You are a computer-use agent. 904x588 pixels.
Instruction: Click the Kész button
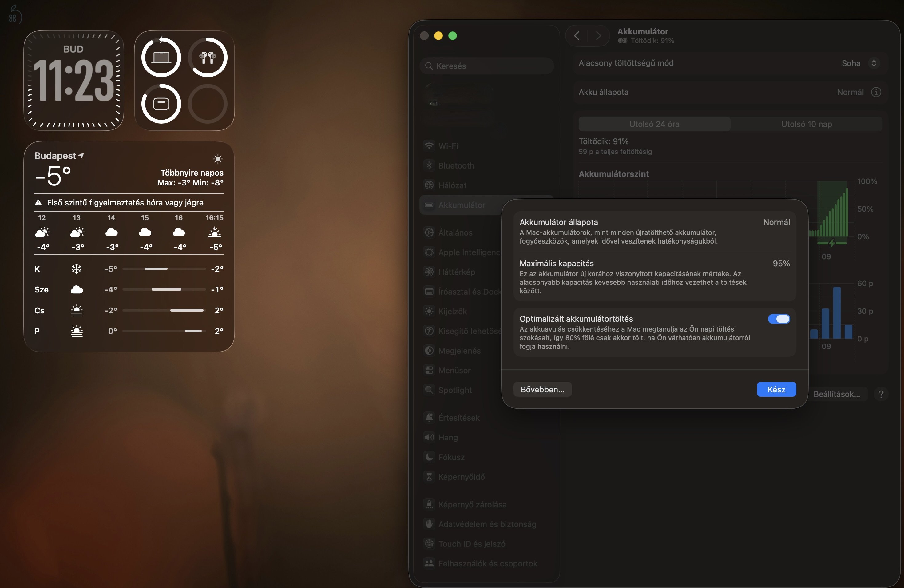point(776,389)
